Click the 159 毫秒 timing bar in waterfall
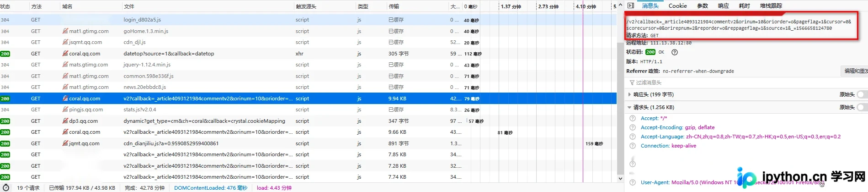The width and height of the screenshot is (868, 192). (x=594, y=143)
